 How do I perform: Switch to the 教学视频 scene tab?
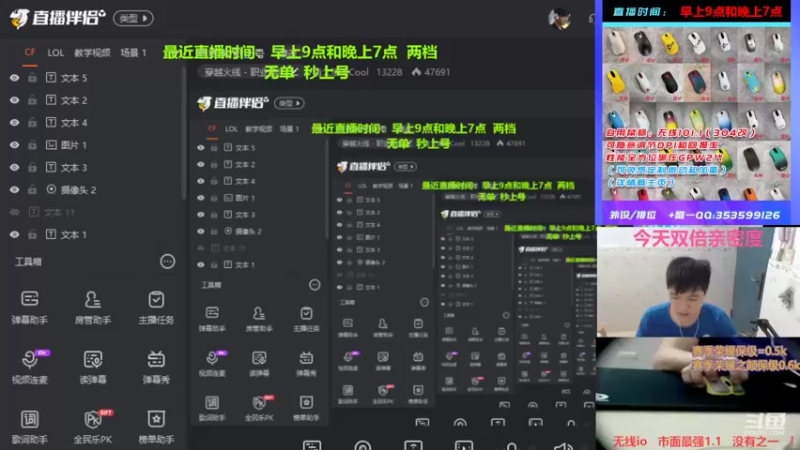92,53
